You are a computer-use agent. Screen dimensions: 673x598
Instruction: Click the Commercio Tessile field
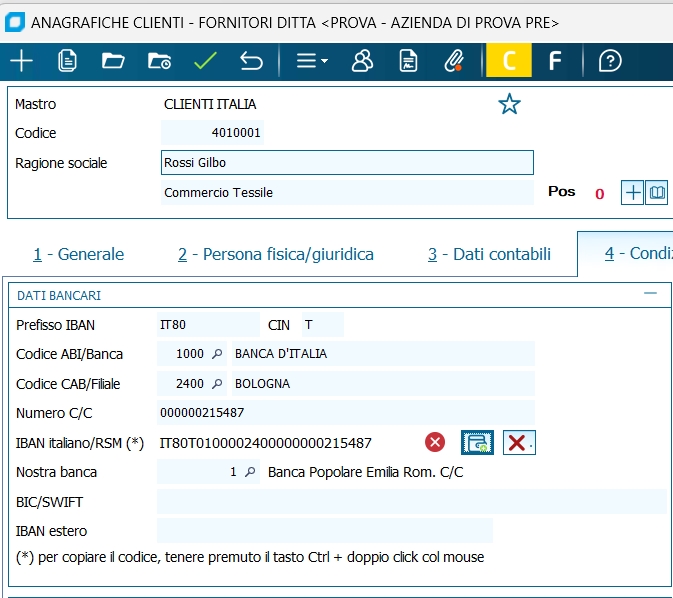[x=347, y=192]
